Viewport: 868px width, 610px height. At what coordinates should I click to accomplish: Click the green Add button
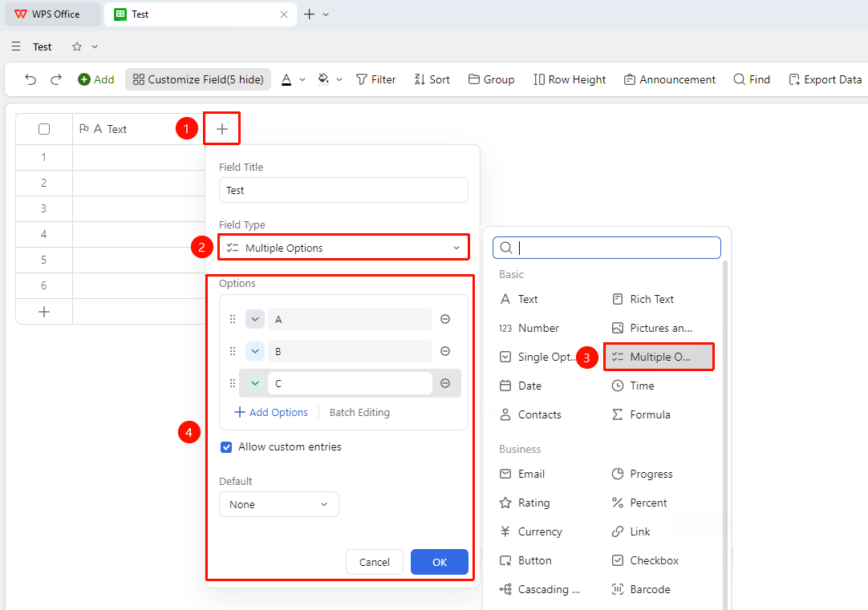[95, 79]
